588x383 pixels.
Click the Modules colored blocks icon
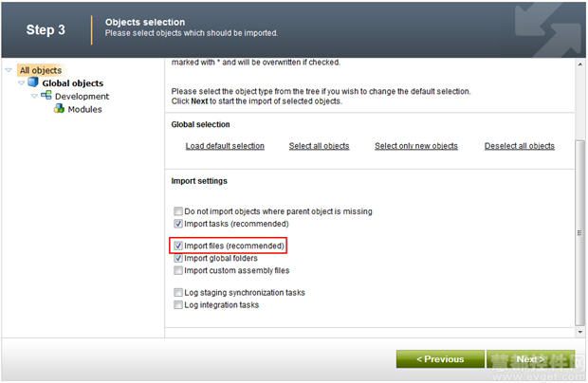[x=59, y=108]
